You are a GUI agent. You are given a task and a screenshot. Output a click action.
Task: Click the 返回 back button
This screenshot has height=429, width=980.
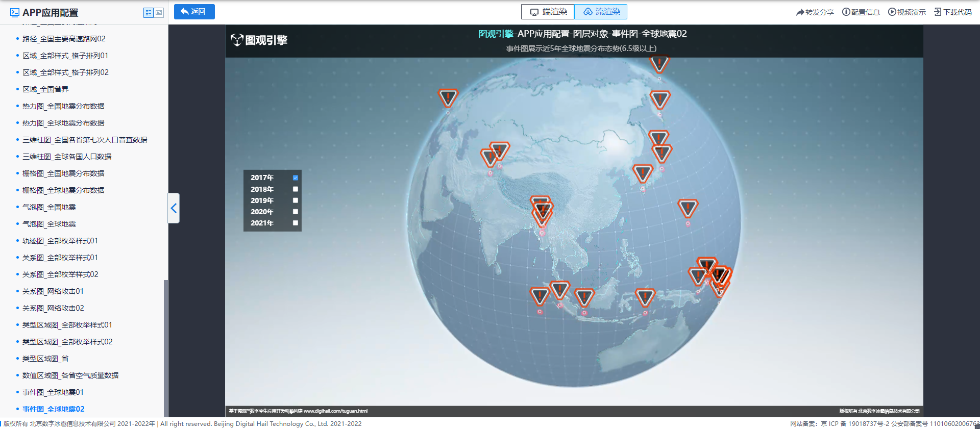[194, 12]
